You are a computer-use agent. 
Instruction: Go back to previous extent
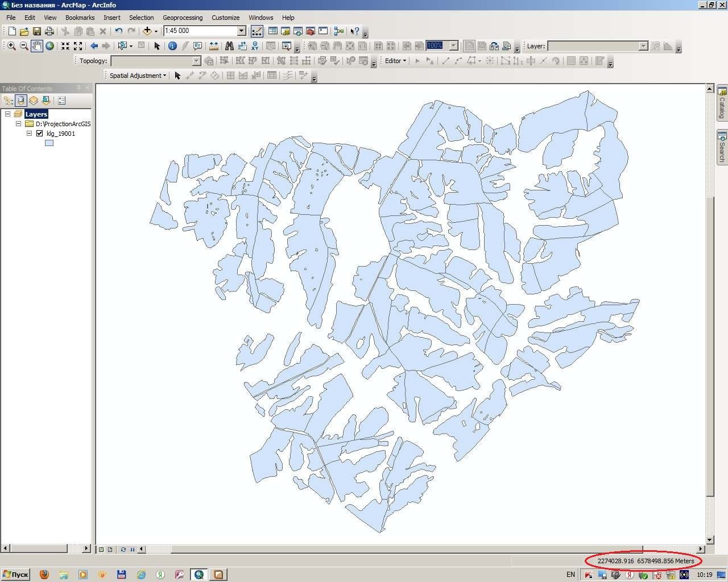pyautogui.click(x=94, y=46)
